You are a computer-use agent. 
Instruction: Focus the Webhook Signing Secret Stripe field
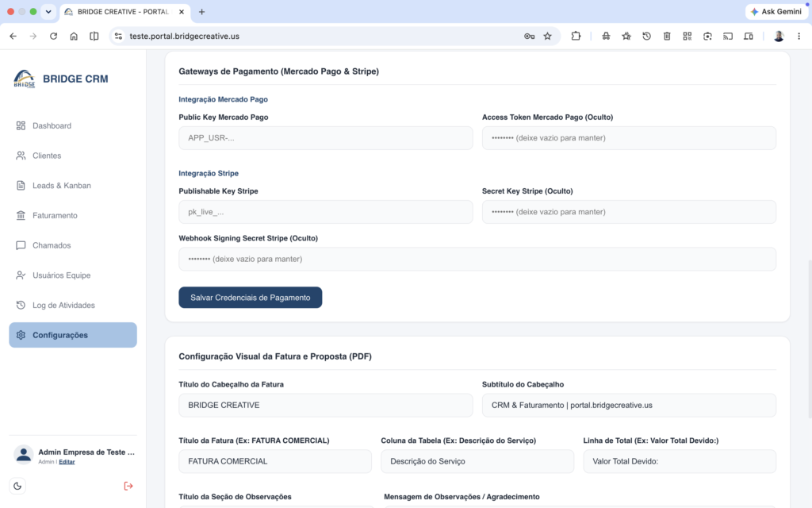[477, 260]
